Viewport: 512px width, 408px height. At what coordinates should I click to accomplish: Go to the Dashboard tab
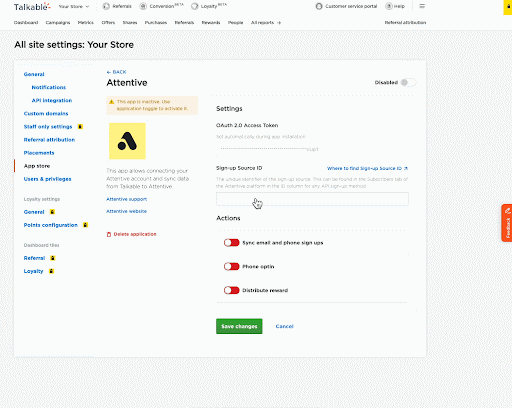(x=26, y=23)
